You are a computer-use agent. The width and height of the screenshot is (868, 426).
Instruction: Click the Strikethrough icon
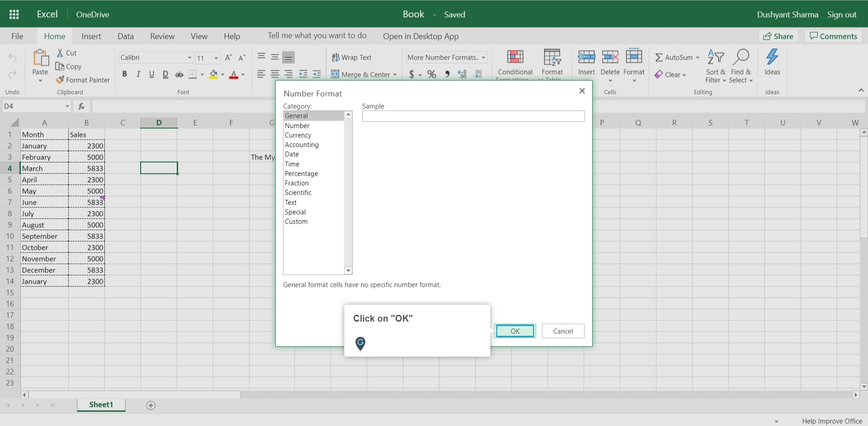pos(179,74)
